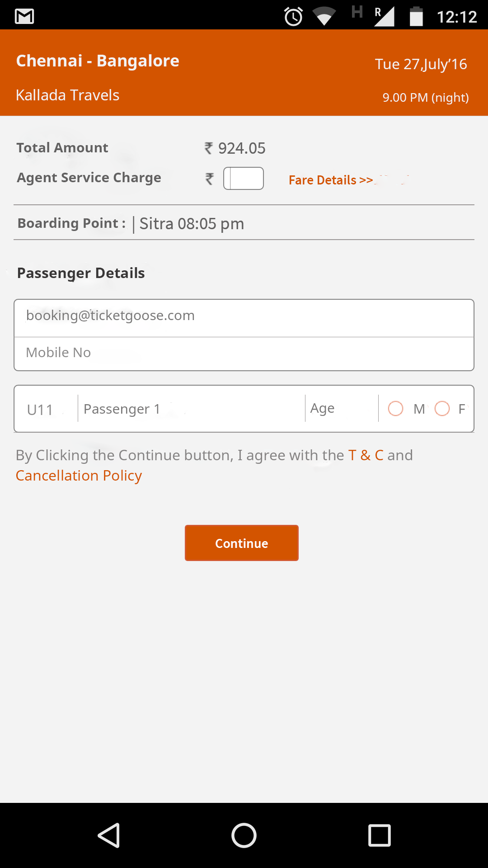Open the Fare Details link
Screen dimensions: 488x868
pyautogui.click(x=331, y=180)
